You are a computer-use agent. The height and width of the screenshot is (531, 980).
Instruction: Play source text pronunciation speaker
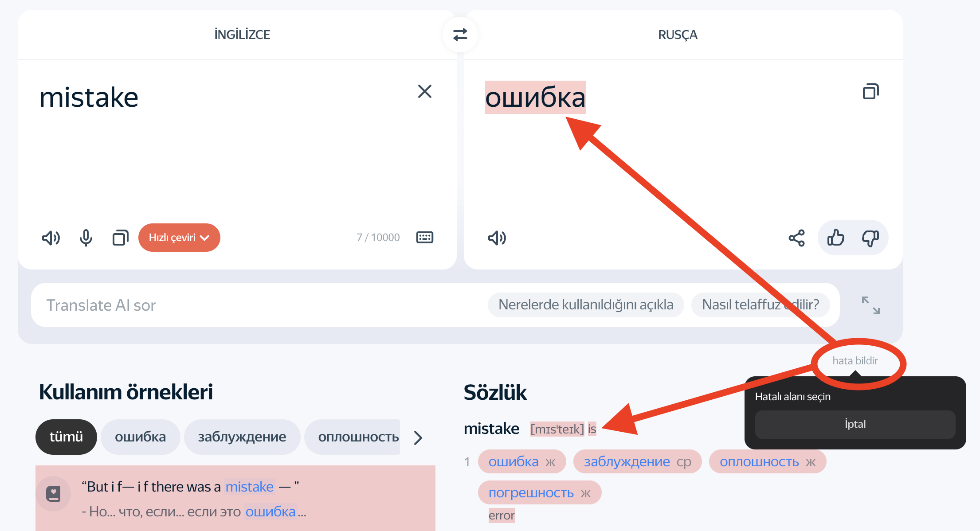point(51,238)
